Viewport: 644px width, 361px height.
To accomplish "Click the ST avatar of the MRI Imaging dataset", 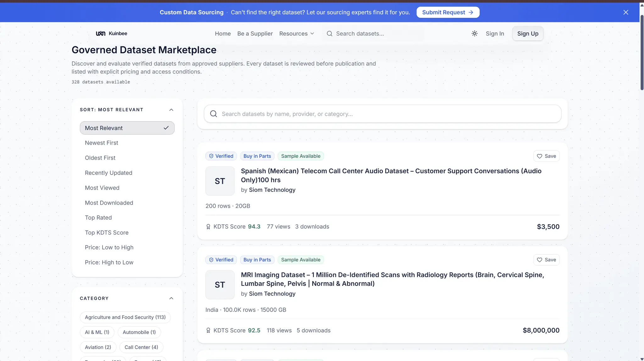I will pos(220,285).
